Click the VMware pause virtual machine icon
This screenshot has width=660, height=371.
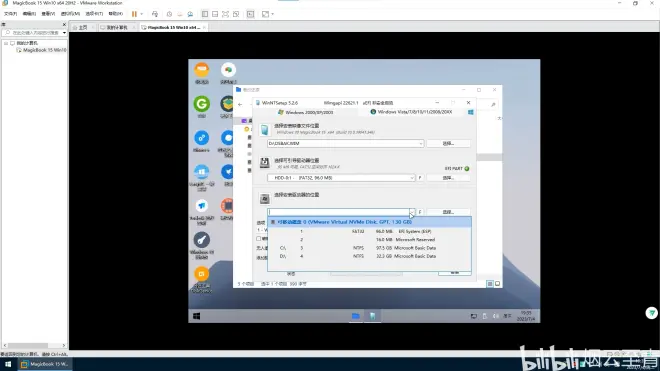pos(134,14)
